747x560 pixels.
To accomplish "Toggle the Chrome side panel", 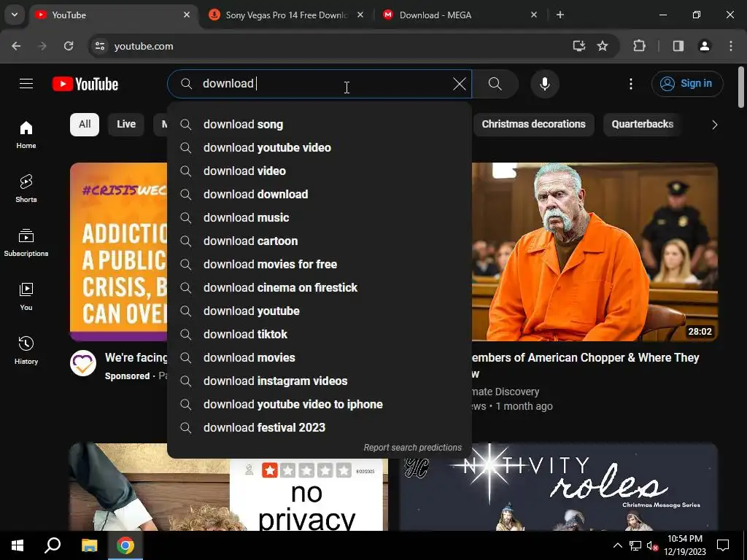I will pos(678,46).
